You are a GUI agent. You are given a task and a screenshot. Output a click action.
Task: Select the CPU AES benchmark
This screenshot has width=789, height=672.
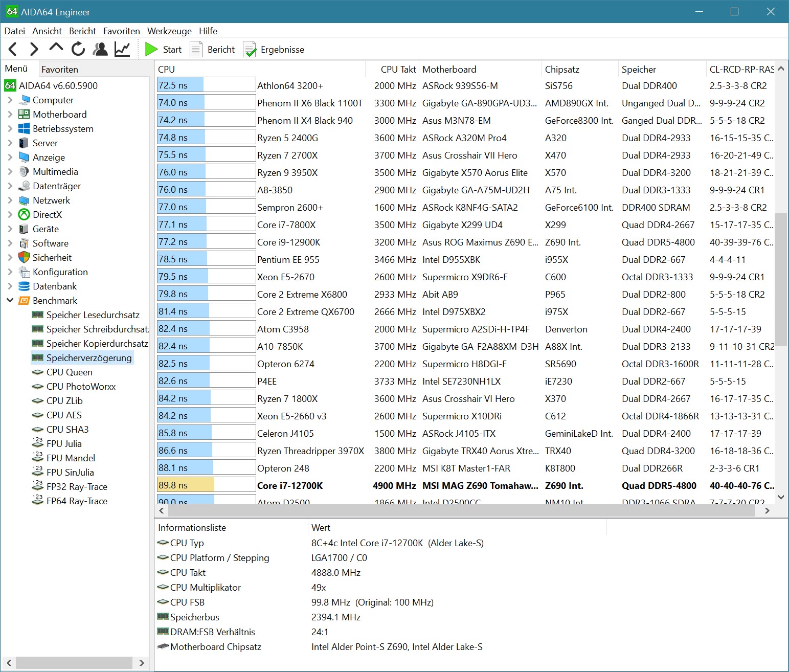click(x=64, y=415)
